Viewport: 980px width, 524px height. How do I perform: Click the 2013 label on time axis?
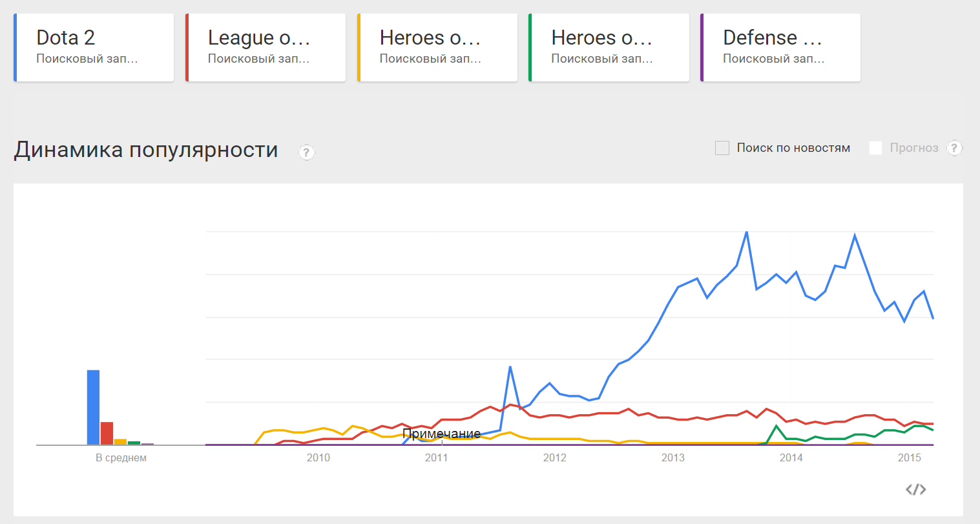point(672,458)
